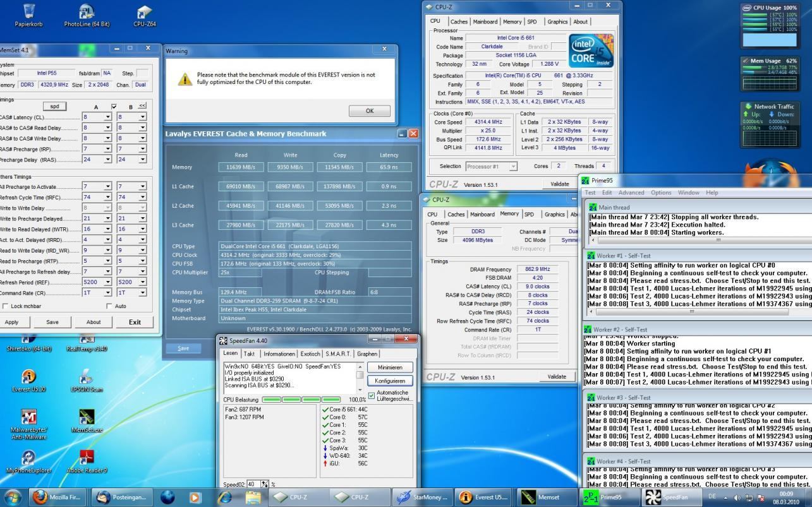Click the Speed02 value field in SpeedFan

pos(253,484)
